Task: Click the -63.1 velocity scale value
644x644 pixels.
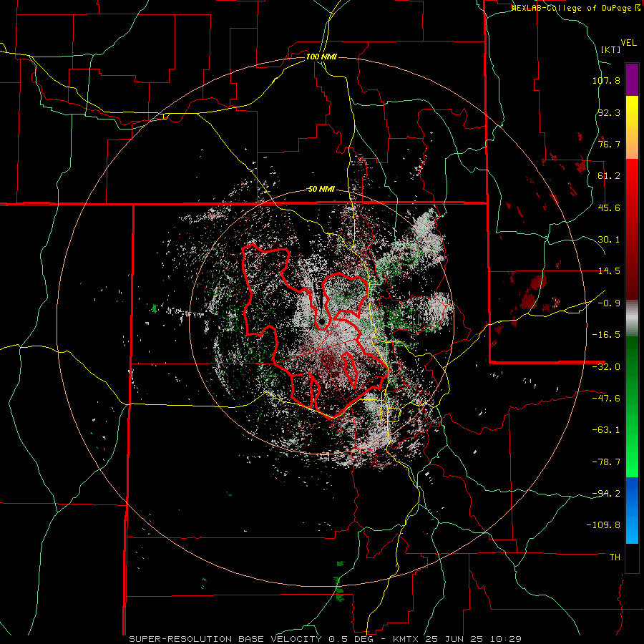Action: point(606,430)
